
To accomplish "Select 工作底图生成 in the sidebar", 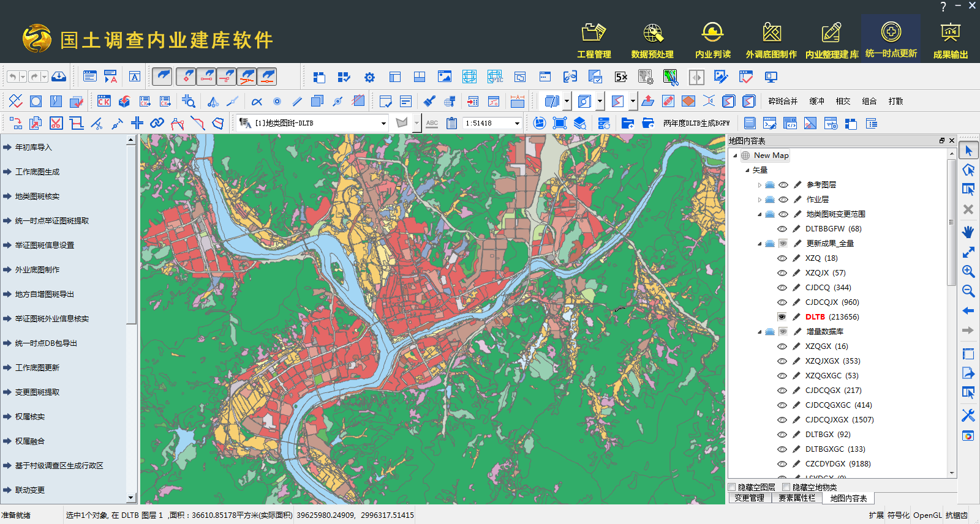I will click(37, 171).
